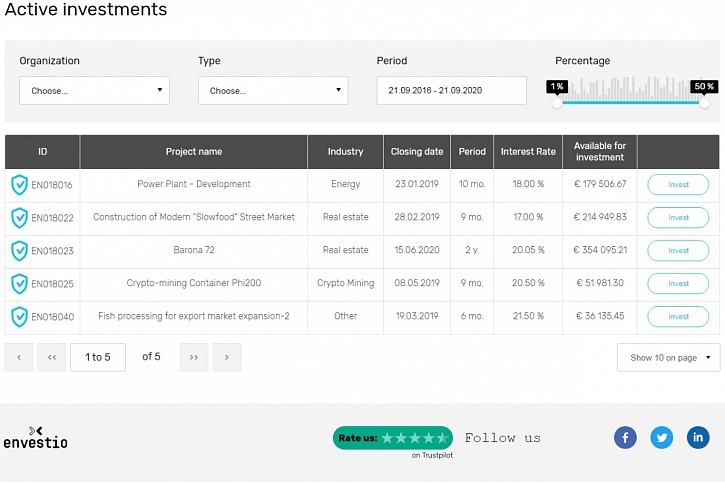Go to the next page arrow
Image resolution: width=725 pixels, height=483 pixels.
(227, 357)
